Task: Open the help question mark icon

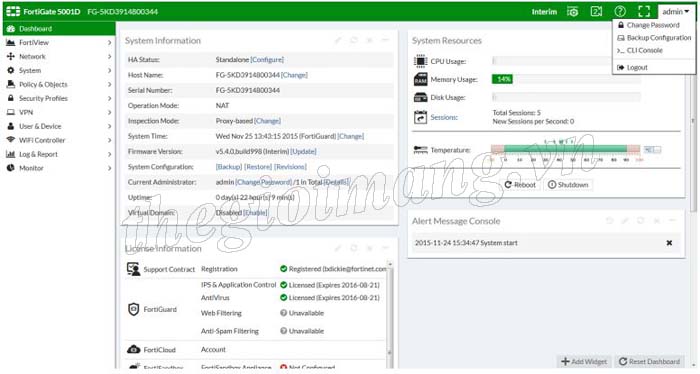Action: 620,12
